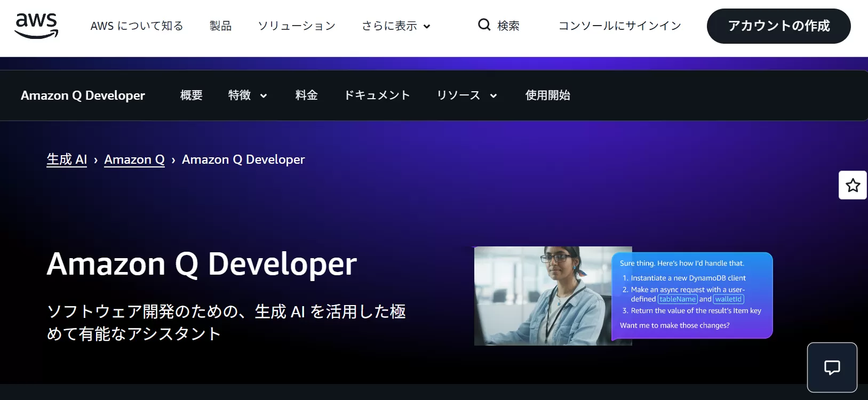Select the 料金 tab
Screen dimensions: 868x400
306,95
